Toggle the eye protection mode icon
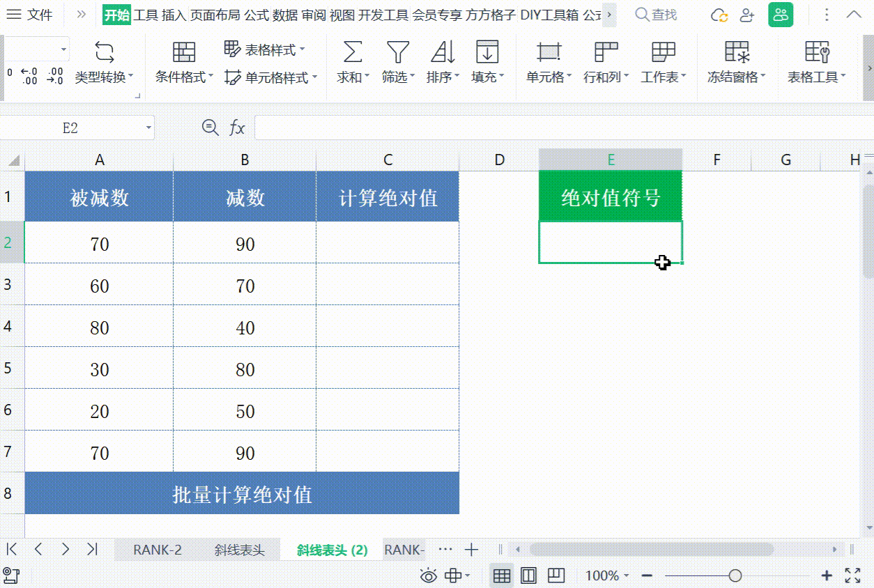This screenshot has width=874, height=588. coord(429,575)
